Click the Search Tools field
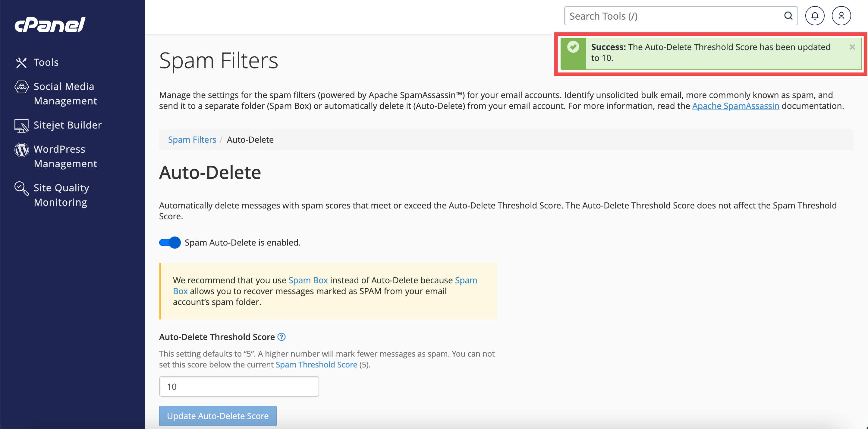868x429 pixels. (681, 16)
